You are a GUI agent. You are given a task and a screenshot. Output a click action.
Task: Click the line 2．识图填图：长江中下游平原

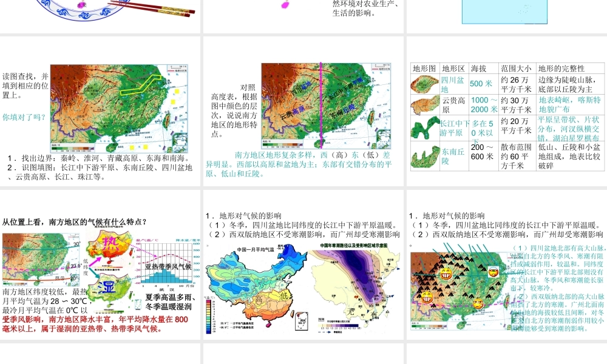[x=100, y=172]
